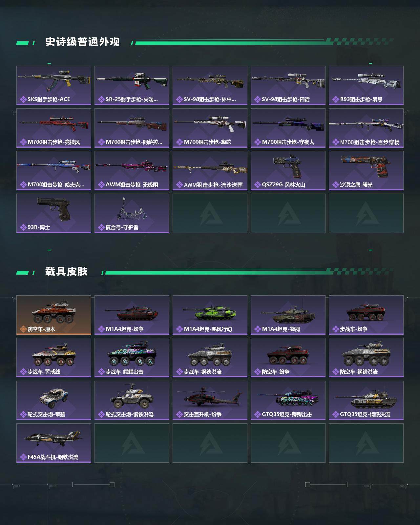This screenshot has width=420, height=525.
Task: Select the SKS射手步枪-ACE skin card
Action: 54,85
